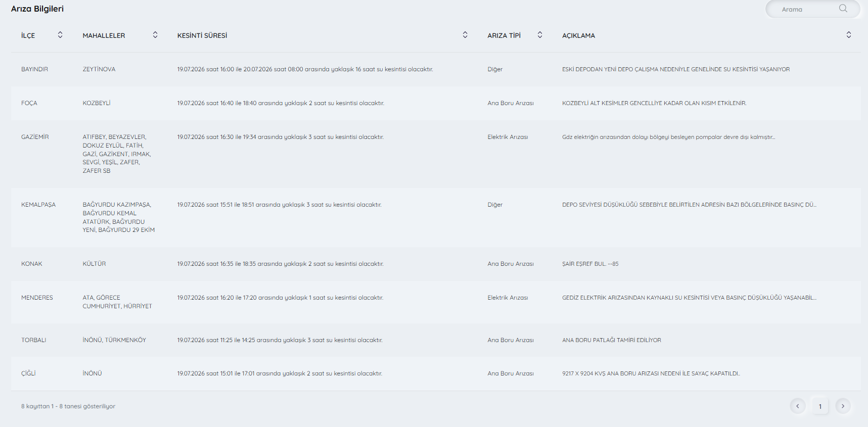Go to next page arrow
The width and height of the screenshot is (868, 427).
[843, 406]
